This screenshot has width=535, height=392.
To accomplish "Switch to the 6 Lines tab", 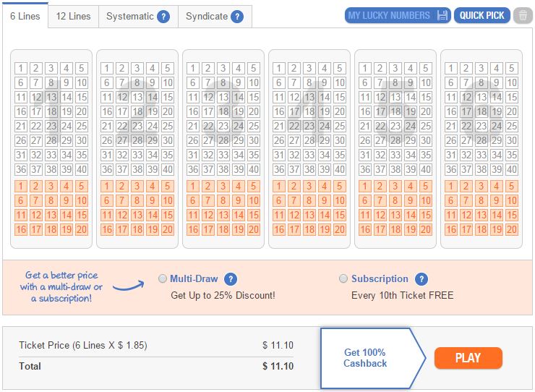I will point(25,16).
